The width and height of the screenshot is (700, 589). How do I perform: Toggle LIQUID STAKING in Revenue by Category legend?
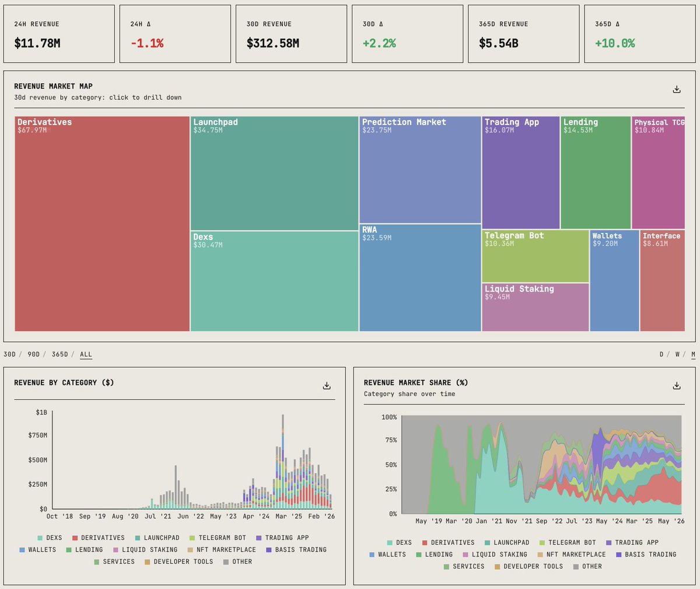[x=145, y=549]
